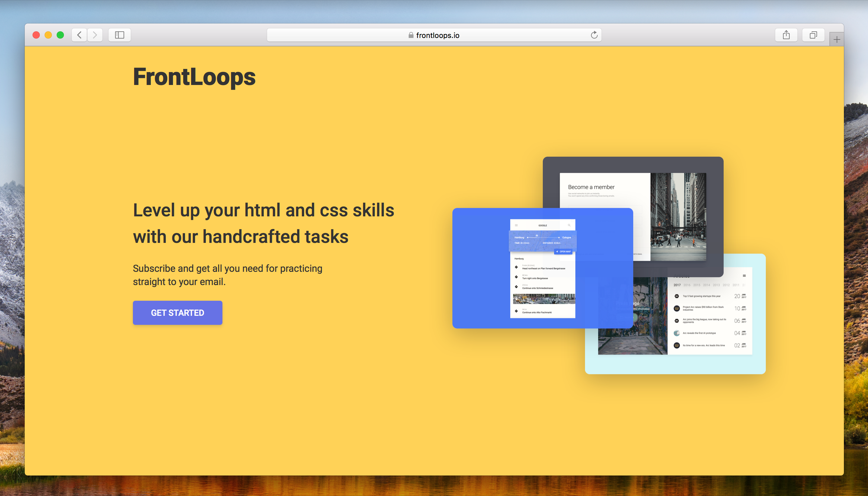Go back using Safari's back arrow
Screen dimensions: 868x496
pyautogui.click(x=79, y=35)
